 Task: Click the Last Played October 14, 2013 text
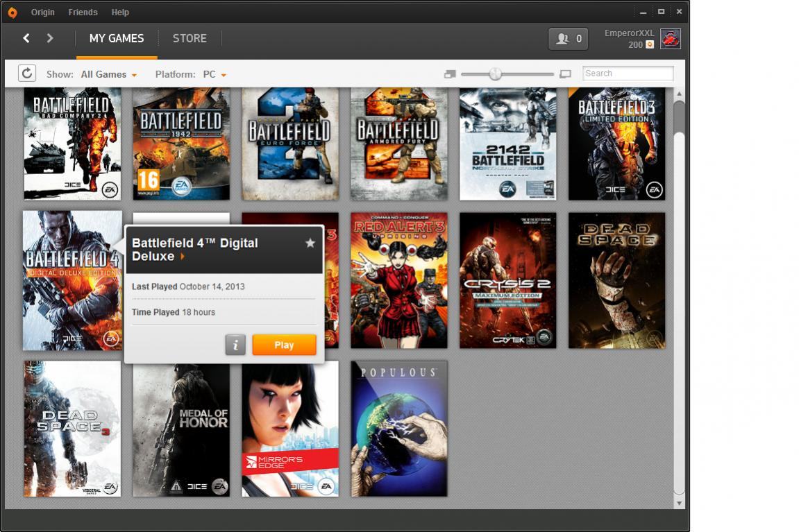[188, 286]
